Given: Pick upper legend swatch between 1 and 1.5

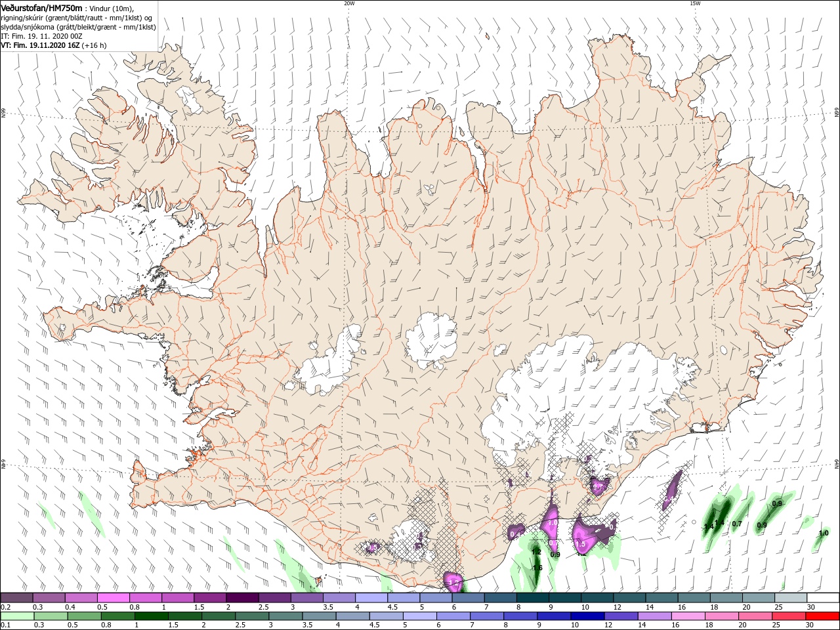Looking at the screenshot, I should pos(177,598).
